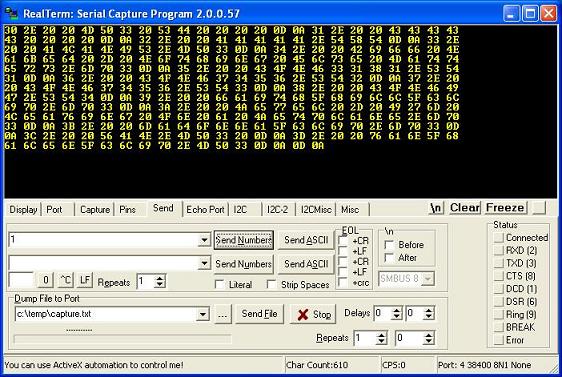Stop the file dump with red X button
Viewport: 562px width, 377px height.
[313, 315]
